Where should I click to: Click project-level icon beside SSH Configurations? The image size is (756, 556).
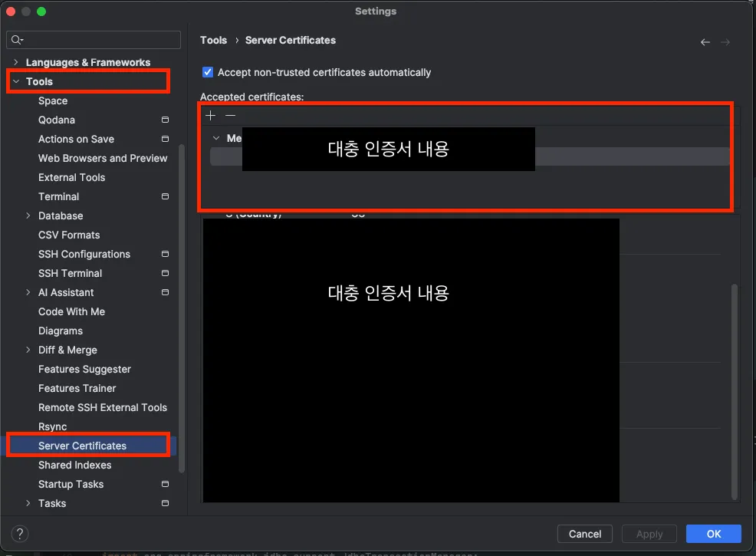[x=165, y=254]
